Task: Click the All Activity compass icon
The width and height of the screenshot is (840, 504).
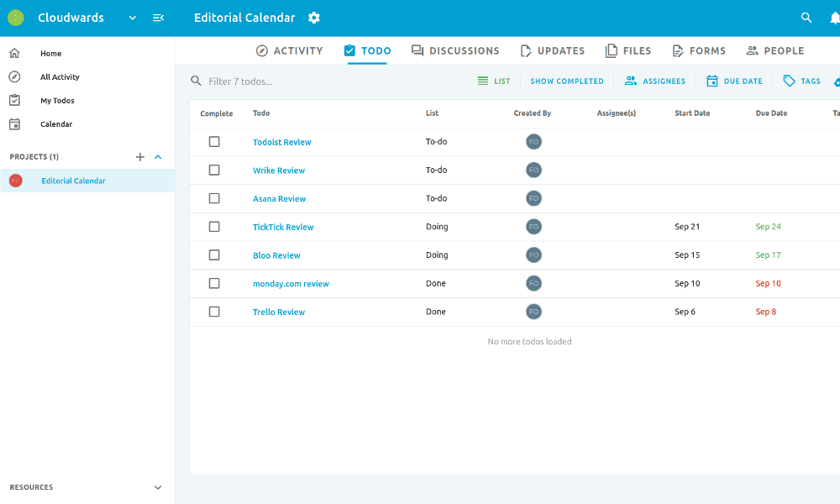Action: click(14, 76)
